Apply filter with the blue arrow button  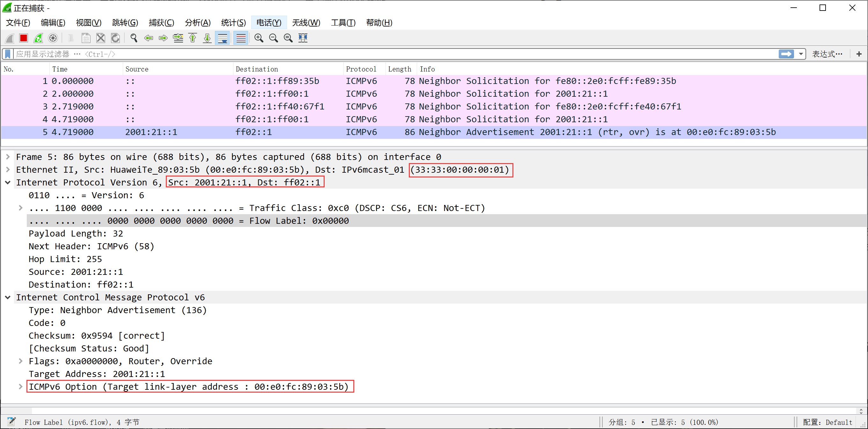(x=786, y=54)
